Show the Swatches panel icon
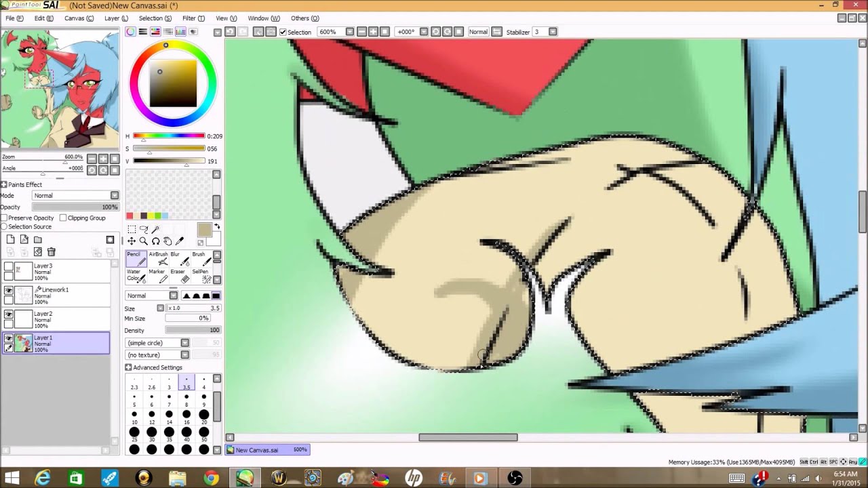The image size is (868, 488). [180, 32]
